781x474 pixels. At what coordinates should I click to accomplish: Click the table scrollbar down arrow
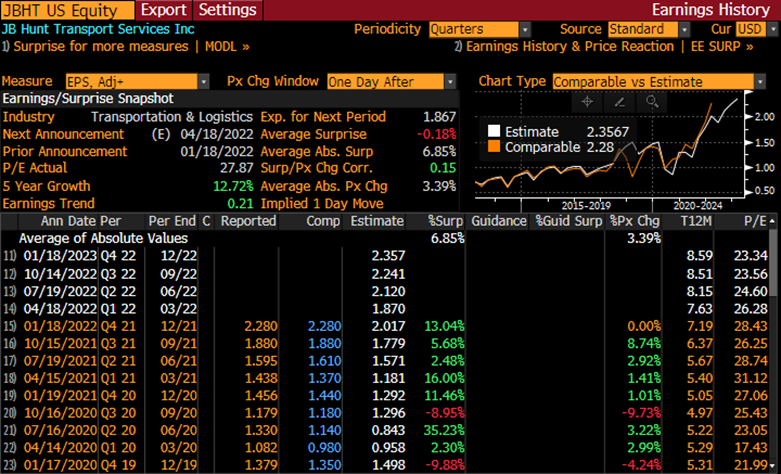coord(773,467)
